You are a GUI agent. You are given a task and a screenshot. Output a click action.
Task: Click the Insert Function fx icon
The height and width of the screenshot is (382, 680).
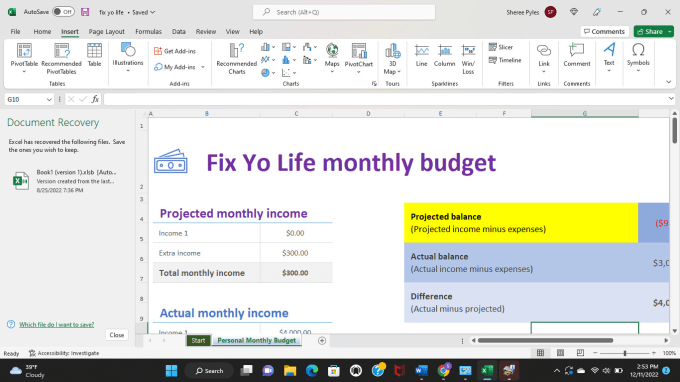(x=95, y=99)
